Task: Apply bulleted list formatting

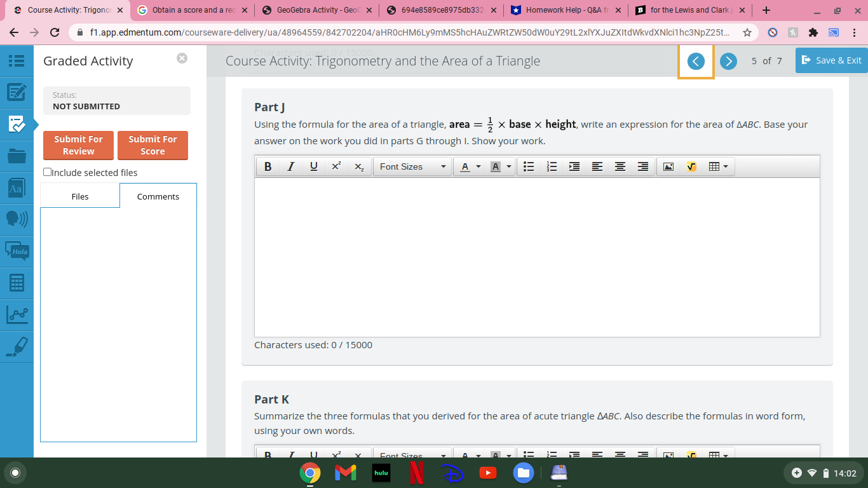Action: pos(529,166)
